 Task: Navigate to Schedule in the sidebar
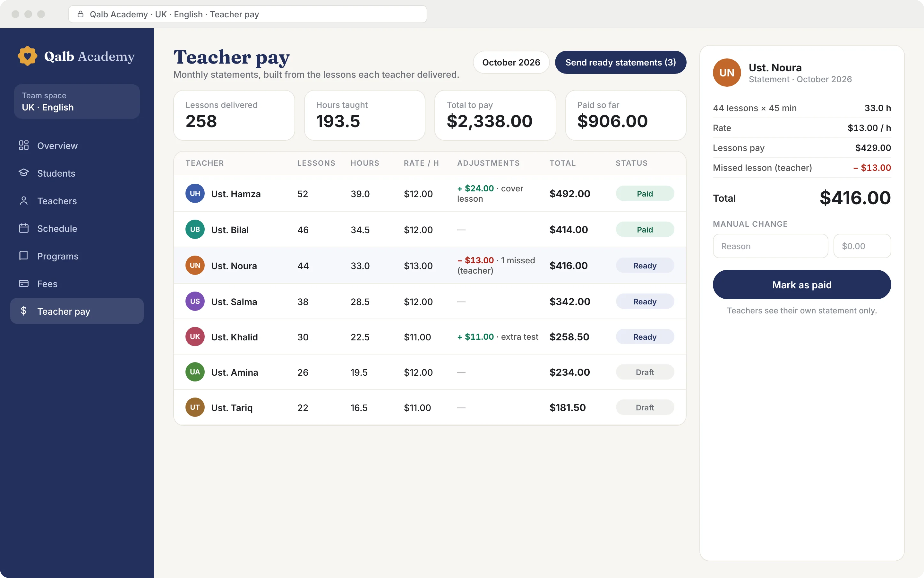(x=77, y=229)
